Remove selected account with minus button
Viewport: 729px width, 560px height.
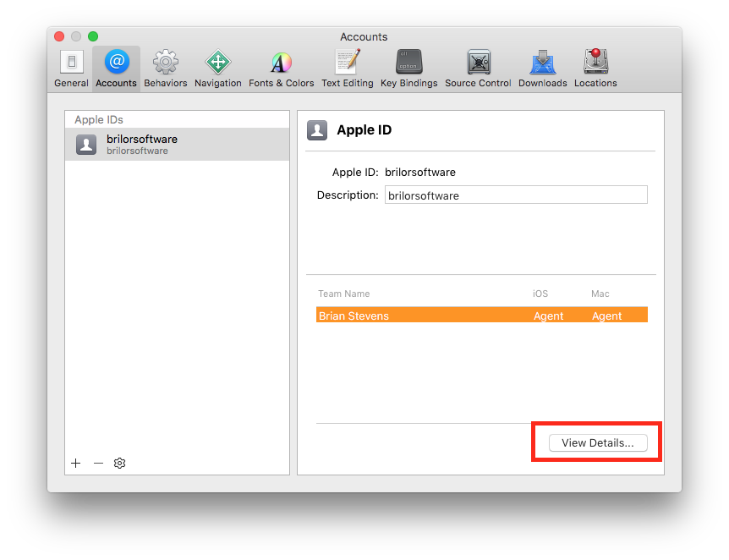[98, 464]
